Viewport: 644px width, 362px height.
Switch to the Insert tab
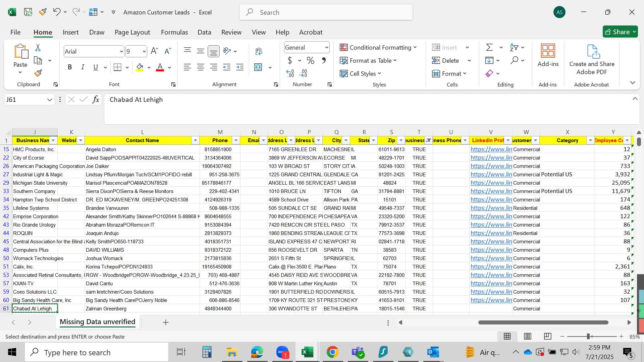click(70, 32)
